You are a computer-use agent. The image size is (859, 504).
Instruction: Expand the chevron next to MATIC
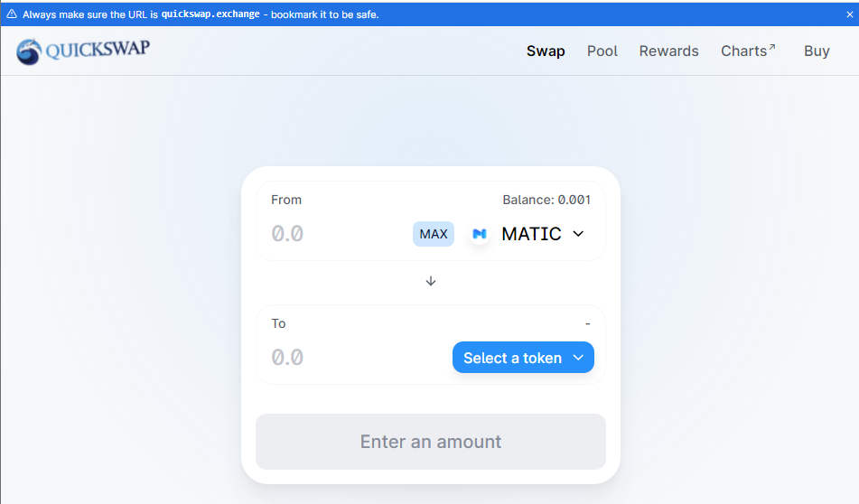click(x=579, y=234)
